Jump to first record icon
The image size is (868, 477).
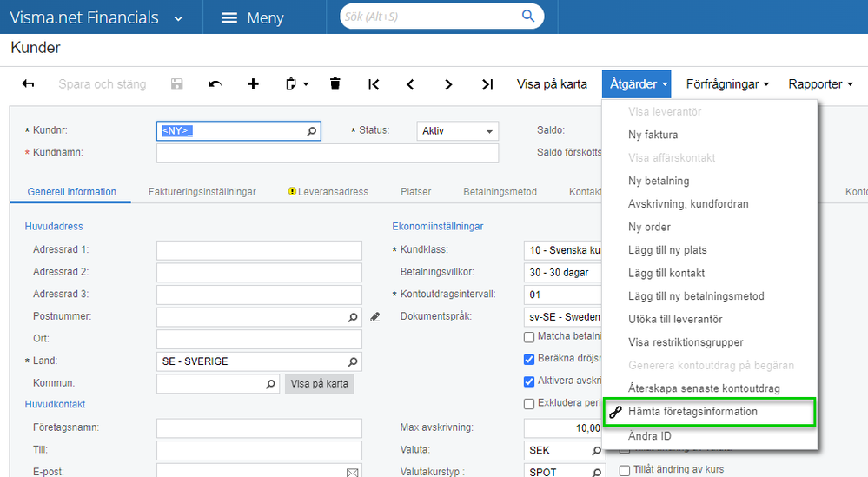click(x=374, y=84)
